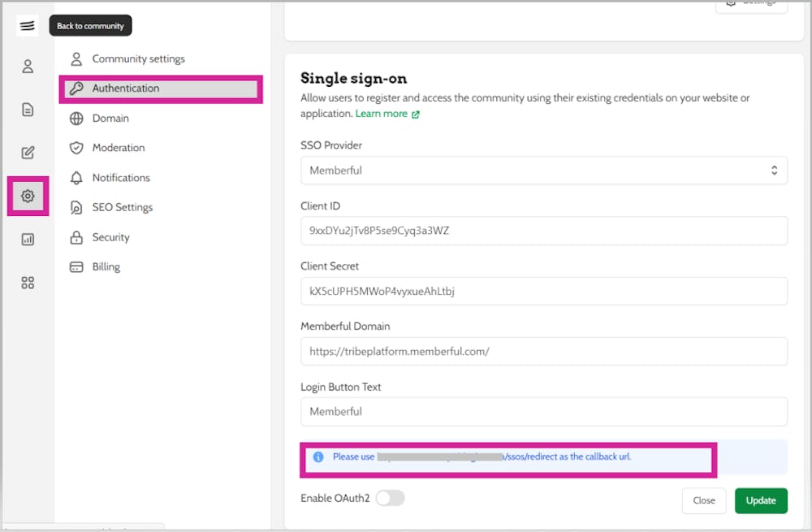The width and height of the screenshot is (812, 532).
Task: Open the Authentication settings menu item
Action: [x=126, y=89]
